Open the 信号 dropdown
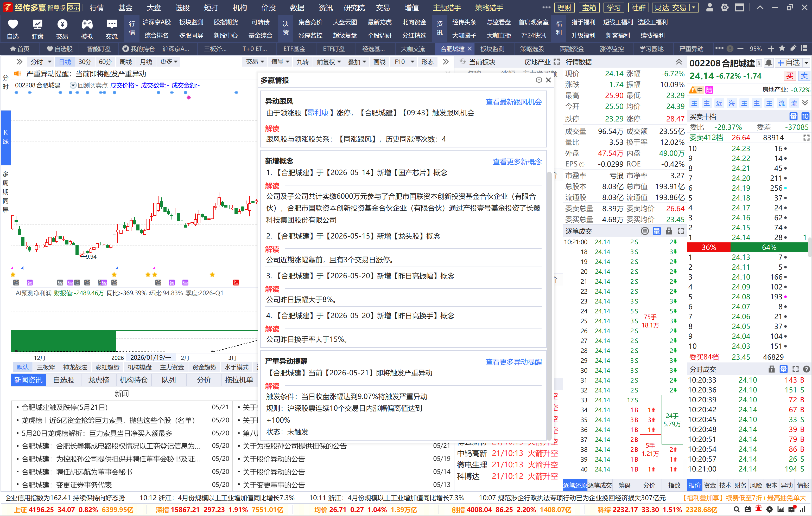The width and height of the screenshot is (812, 516). pos(281,62)
